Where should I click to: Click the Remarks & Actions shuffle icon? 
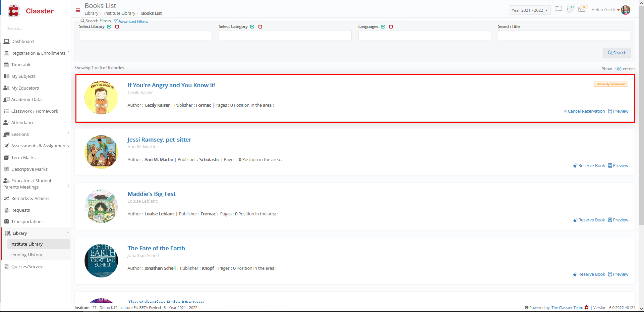pyautogui.click(x=6, y=199)
